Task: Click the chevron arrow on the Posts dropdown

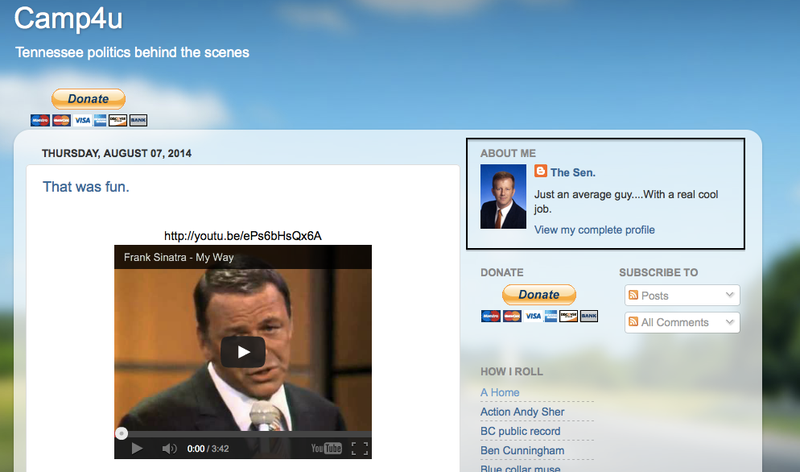Action: click(x=730, y=294)
